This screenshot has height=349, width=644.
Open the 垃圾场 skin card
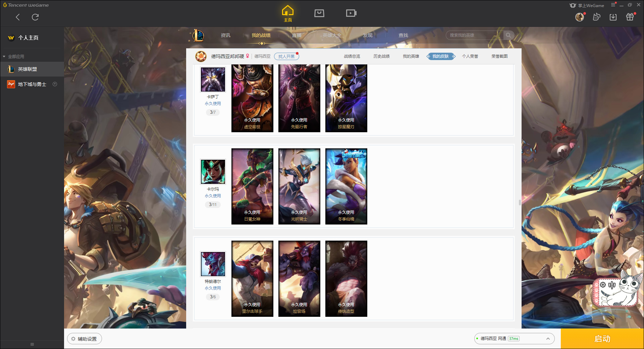pos(299,279)
